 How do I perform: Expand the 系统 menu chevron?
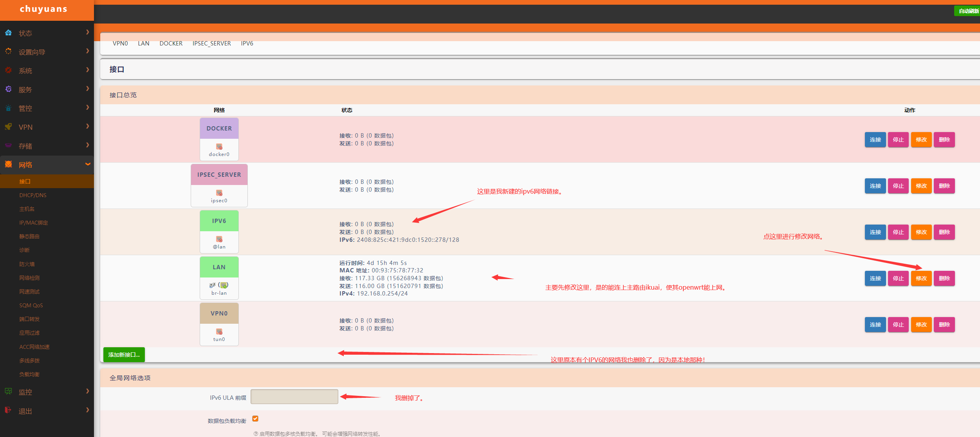pyautogui.click(x=88, y=70)
